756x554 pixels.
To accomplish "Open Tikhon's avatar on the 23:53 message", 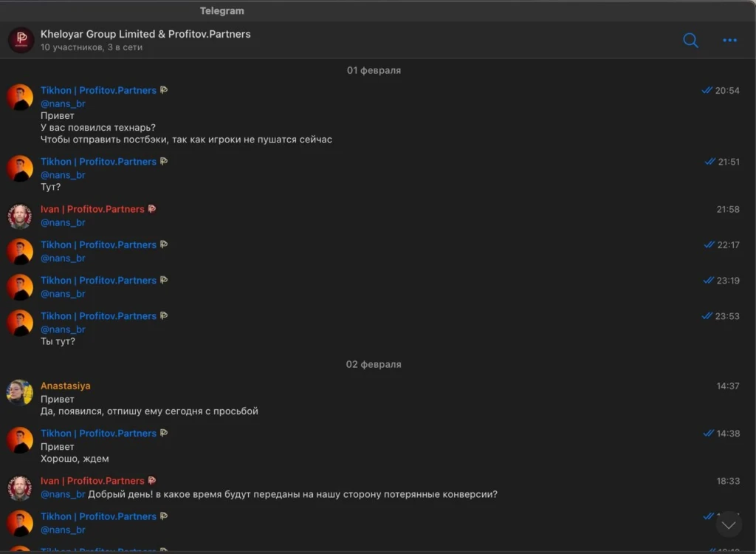I will (20, 323).
